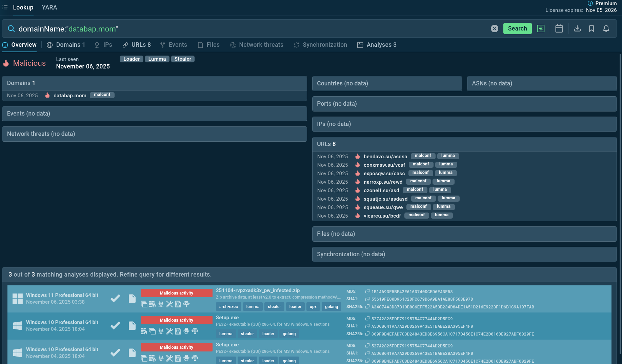The height and width of the screenshot is (364, 622).
Task: Open the green query builder icon
Action: tap(541, 28)
